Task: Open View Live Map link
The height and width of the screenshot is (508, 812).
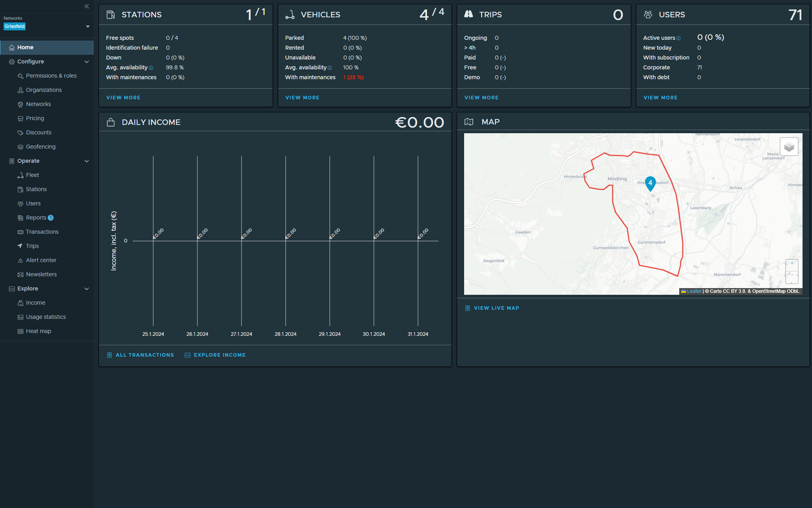Action: [x=496, y=308]
